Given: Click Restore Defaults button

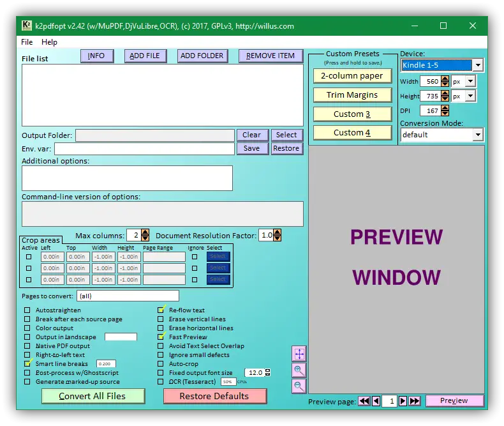Looking at the screenshot, I should [x=215, y=396].
